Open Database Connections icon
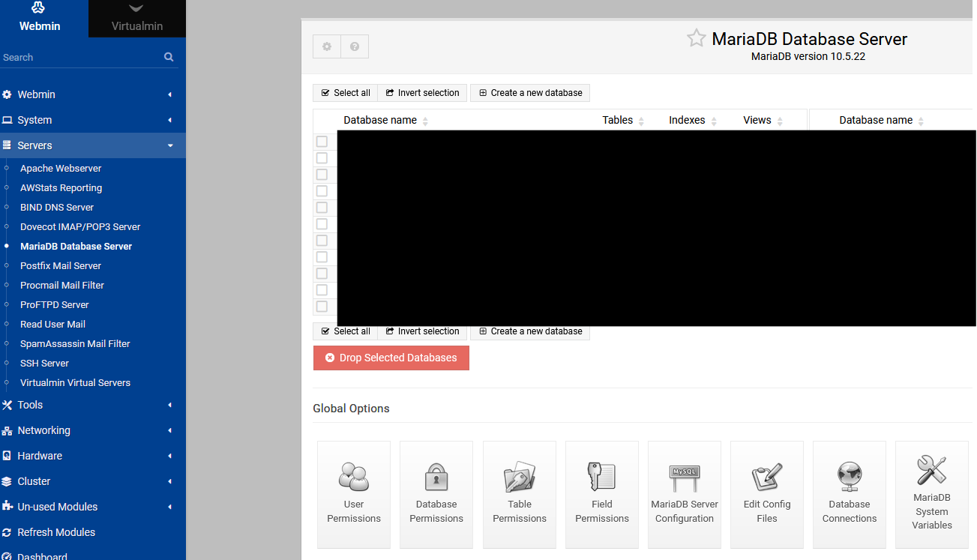Viewport: 977px width, 560px height. point(849,477)
